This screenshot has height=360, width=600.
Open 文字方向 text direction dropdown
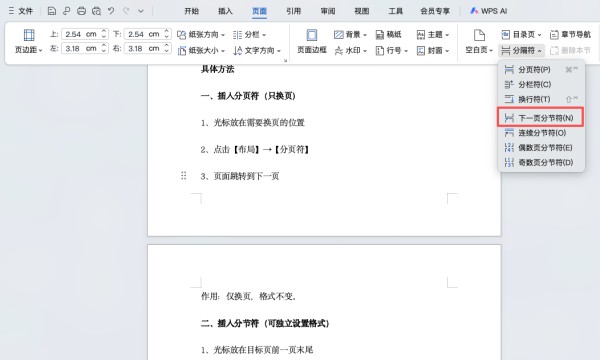click(257, 50)
